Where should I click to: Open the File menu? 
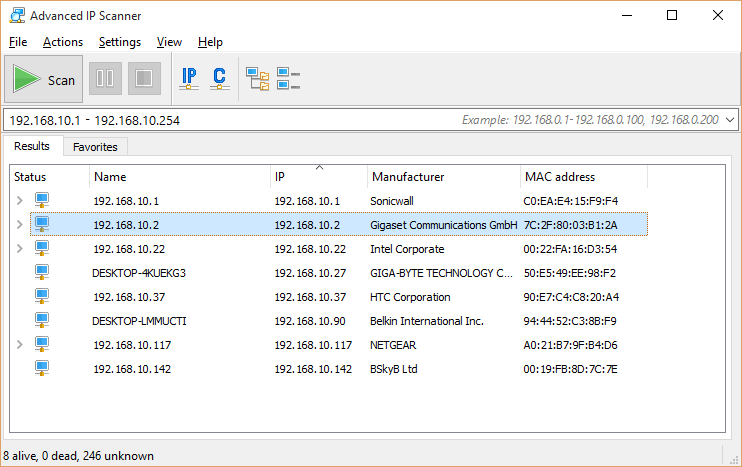pyautogui.click(x=18, y=42)
